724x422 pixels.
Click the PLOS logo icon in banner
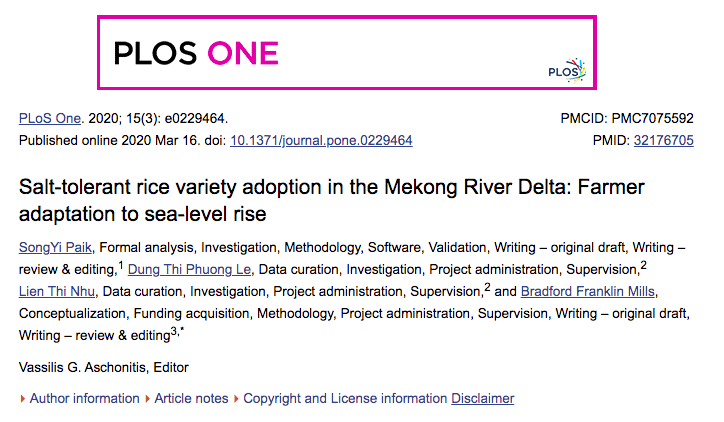pos(567,69)
